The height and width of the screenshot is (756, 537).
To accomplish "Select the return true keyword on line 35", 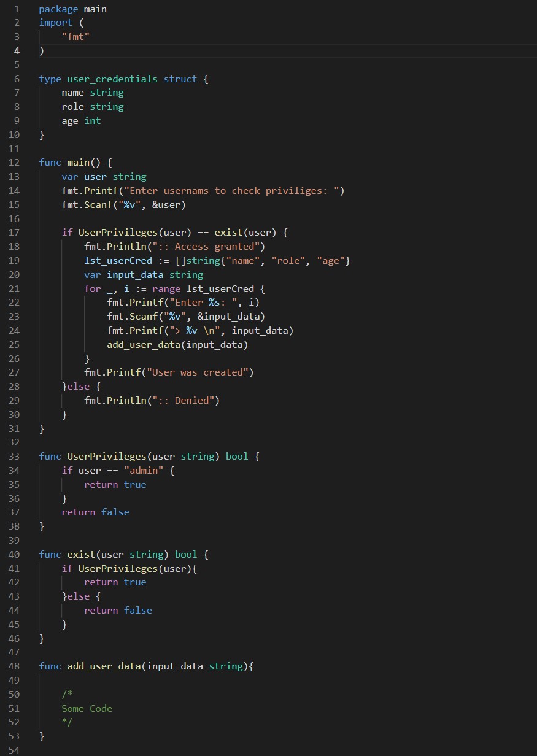I will coord(115,484).
